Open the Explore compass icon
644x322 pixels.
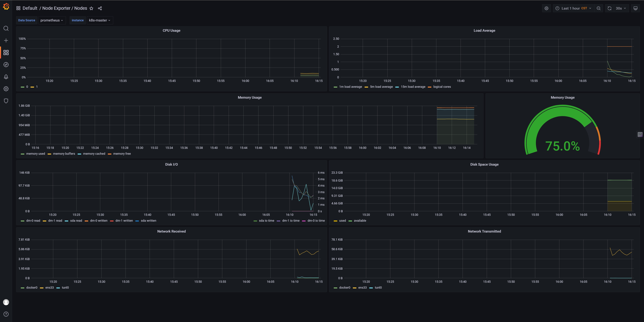click(6, 65)
